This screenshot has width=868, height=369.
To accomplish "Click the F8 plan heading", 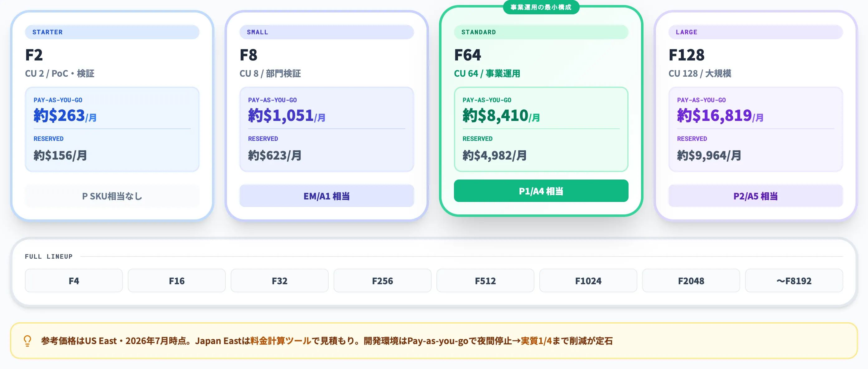I will pos(248,55).
